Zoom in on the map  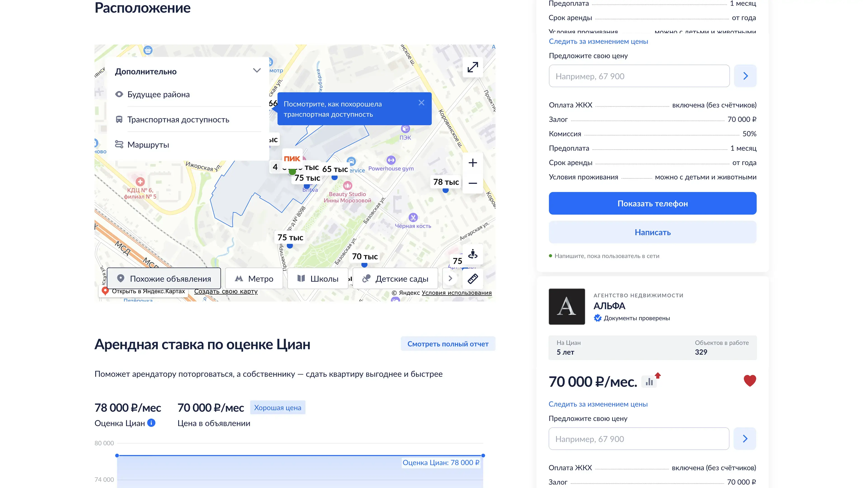(x=472, y=163)
